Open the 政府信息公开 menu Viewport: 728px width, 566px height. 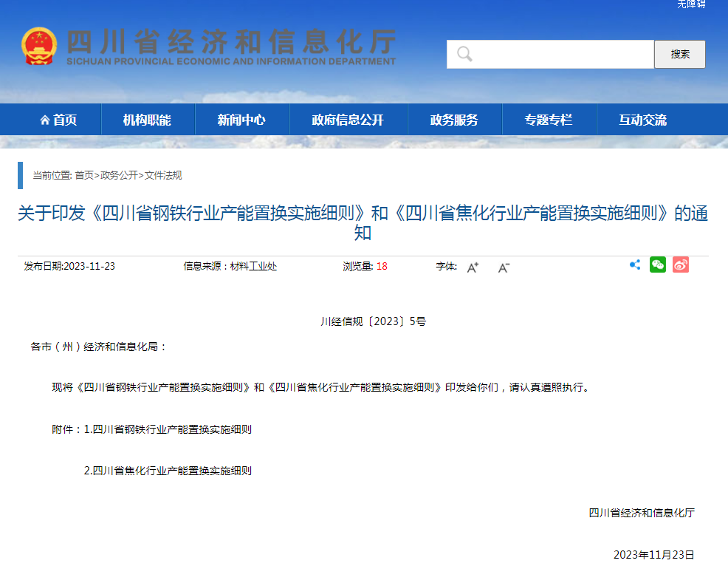coord(348,120)
